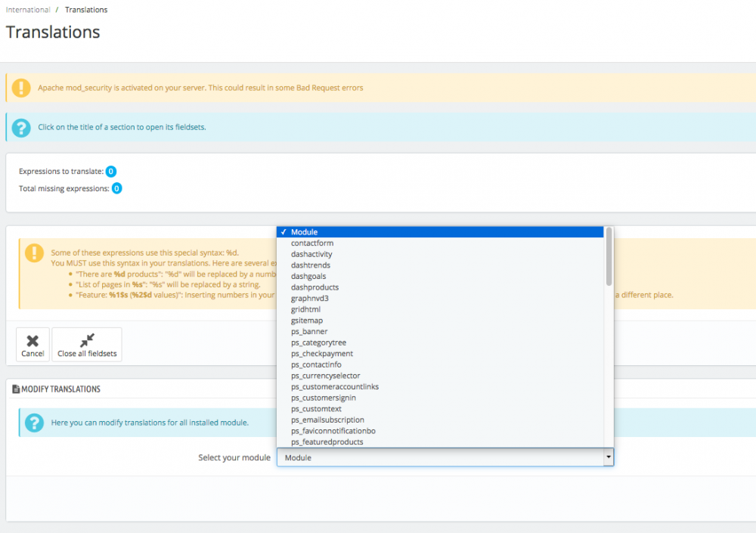The height and width of the screenshot is (533, 756).
Task: Click the Total missing expressions count badge
Action: coord(116,188)
